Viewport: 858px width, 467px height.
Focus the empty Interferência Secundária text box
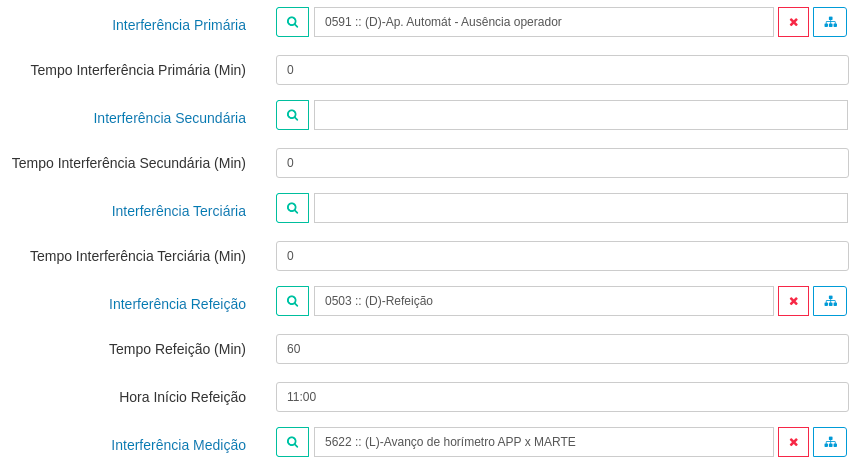pos(580,115)
